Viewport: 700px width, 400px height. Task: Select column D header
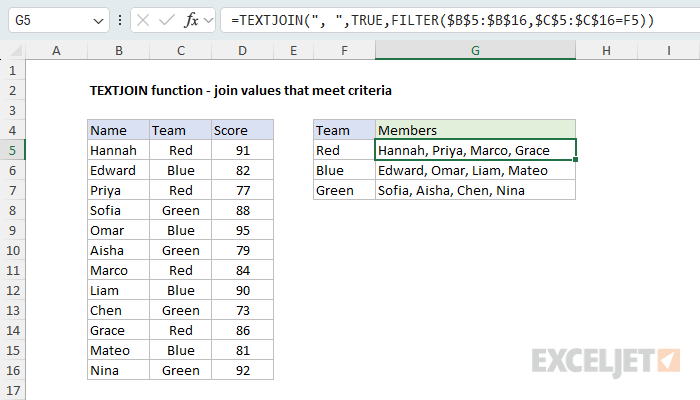tap(242, 50)
